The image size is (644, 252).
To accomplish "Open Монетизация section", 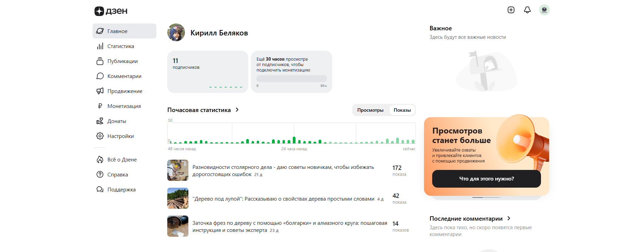I will tap(124, 106).
